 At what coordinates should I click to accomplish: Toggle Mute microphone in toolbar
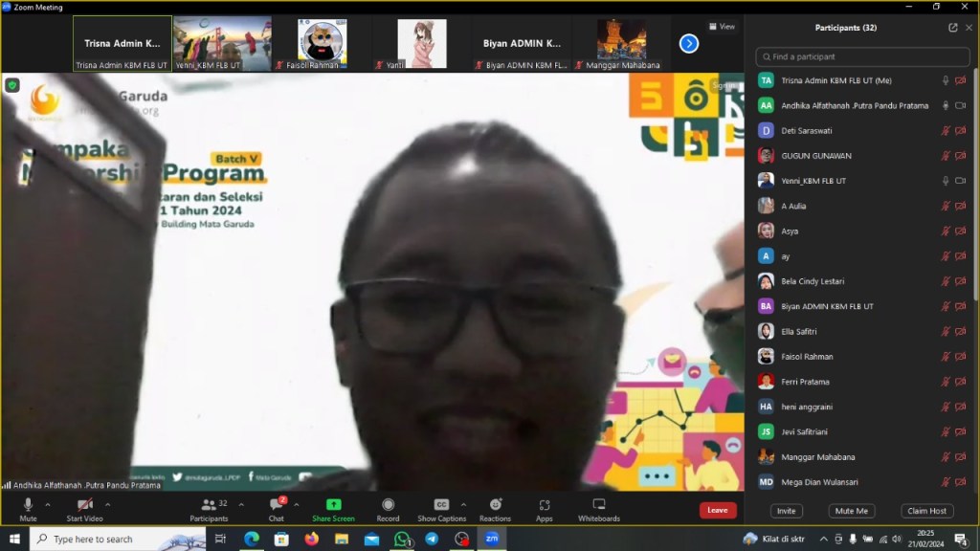[28, 508]
